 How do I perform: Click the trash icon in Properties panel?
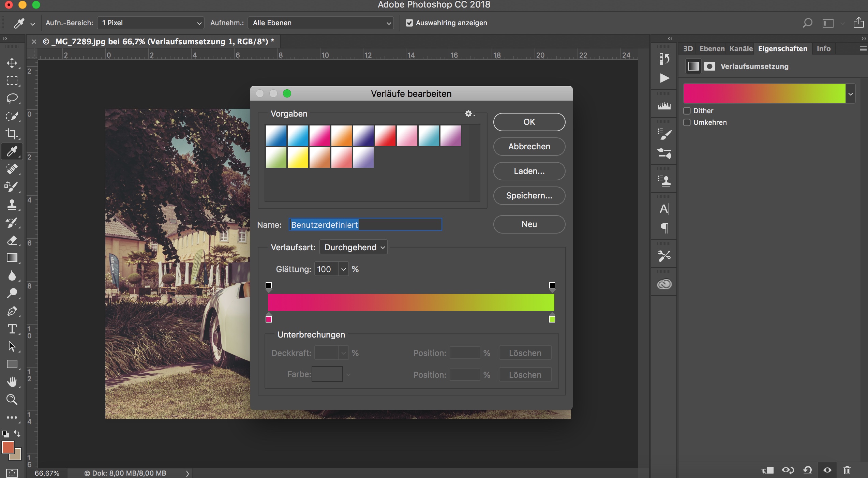coord(847,470)
